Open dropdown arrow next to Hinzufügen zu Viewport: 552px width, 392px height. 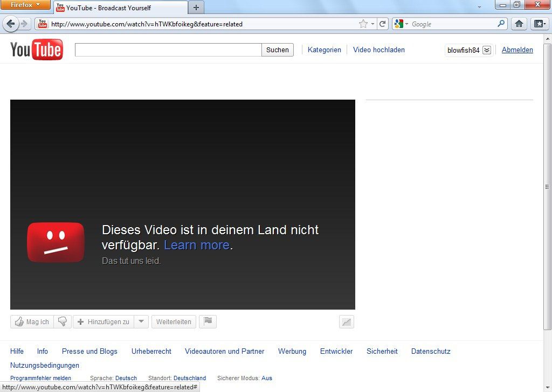(141, 322)
